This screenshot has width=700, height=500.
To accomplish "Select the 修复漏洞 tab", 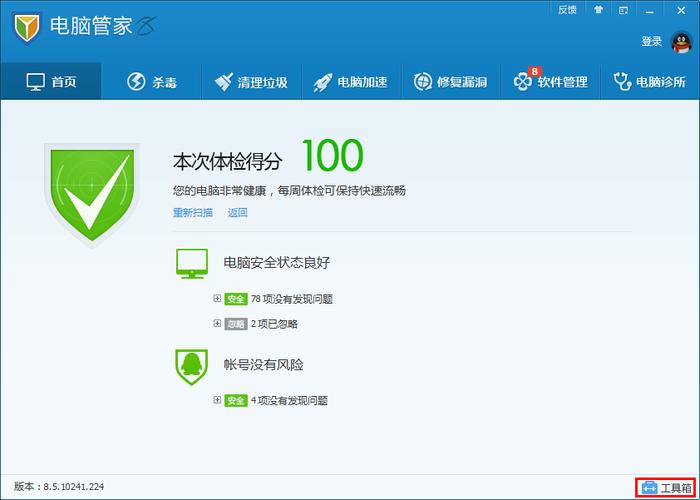I will [x=451, y=82].
